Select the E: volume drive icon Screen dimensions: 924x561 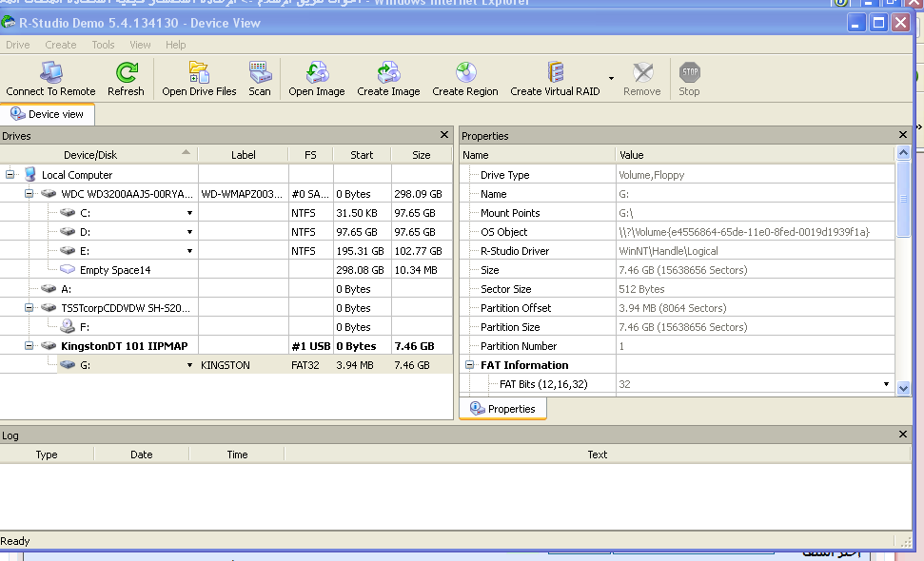point(68,250)
